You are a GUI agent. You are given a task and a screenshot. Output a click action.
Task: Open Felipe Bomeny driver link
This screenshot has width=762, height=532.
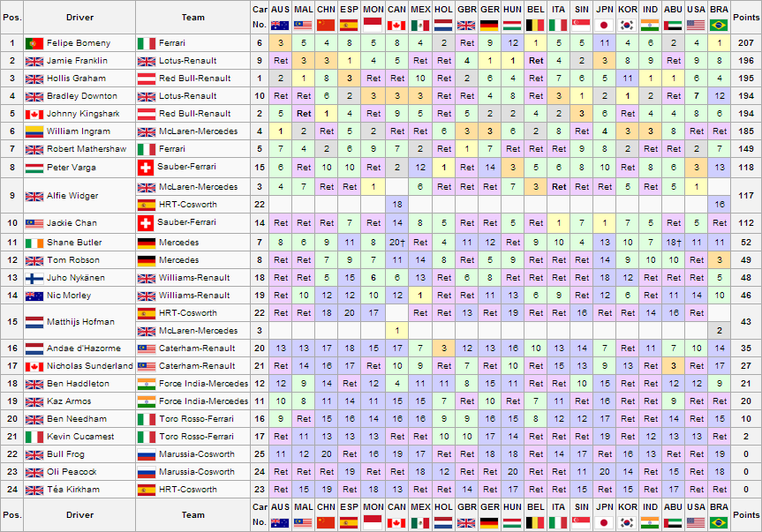tap(79, 43)
